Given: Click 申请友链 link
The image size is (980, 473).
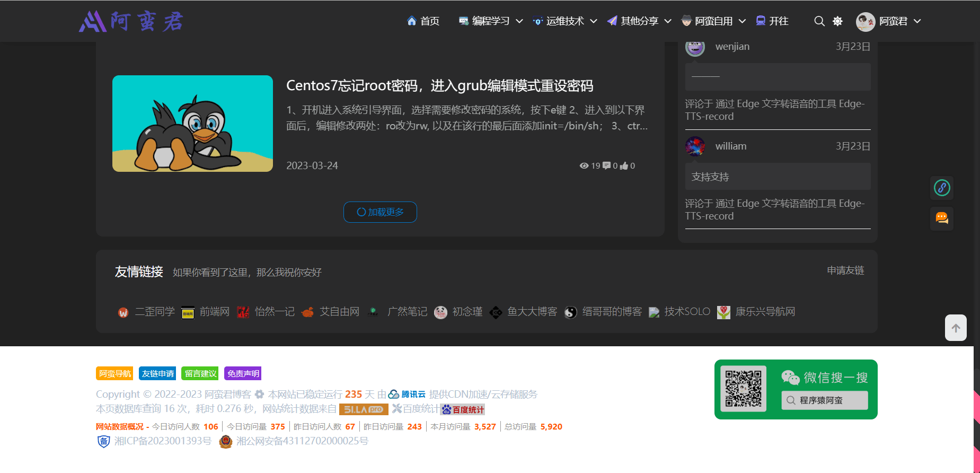Looking at the screenshot, I should point(845,270).
